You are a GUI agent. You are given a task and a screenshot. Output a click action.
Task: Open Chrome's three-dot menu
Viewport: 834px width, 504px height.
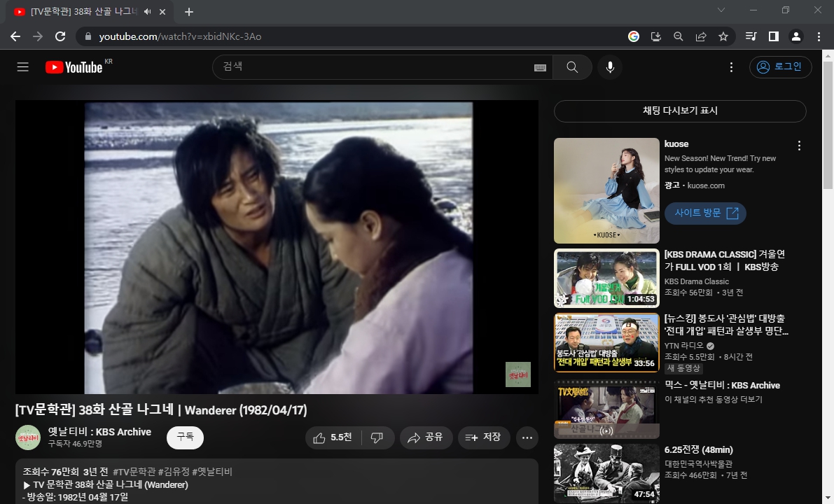coord(819,36)
